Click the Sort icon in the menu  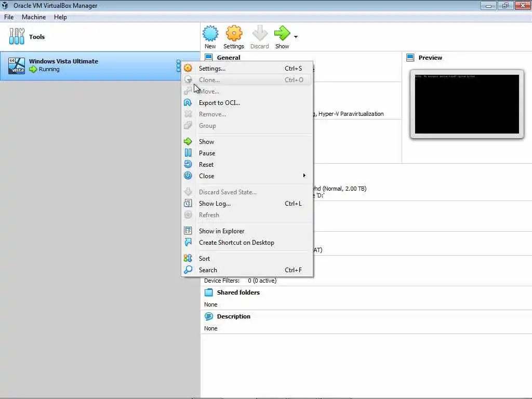point(188,258)
